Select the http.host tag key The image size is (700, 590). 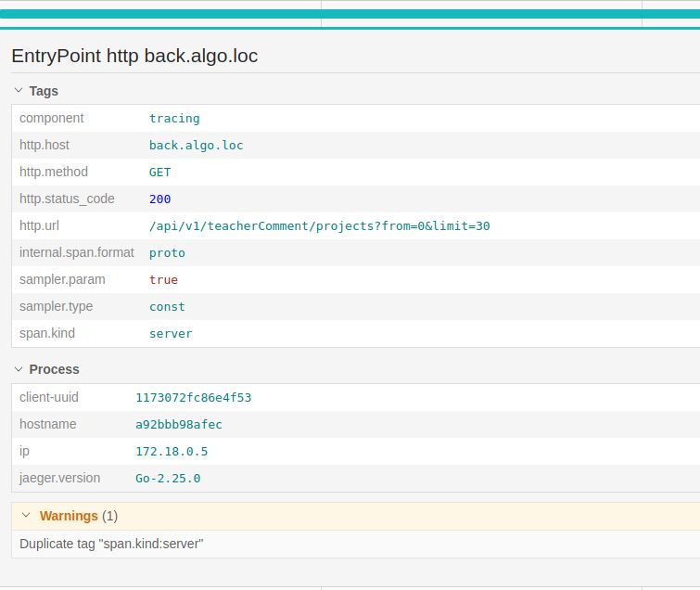point(45,145)
